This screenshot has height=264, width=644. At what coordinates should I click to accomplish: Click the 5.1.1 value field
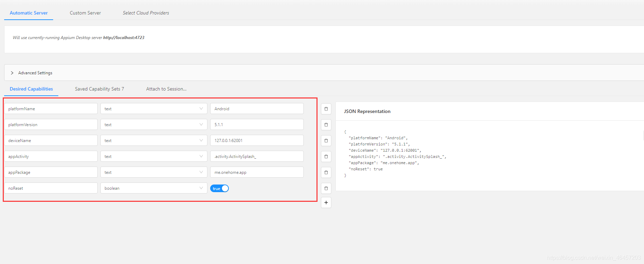click(x=257, y=124)
